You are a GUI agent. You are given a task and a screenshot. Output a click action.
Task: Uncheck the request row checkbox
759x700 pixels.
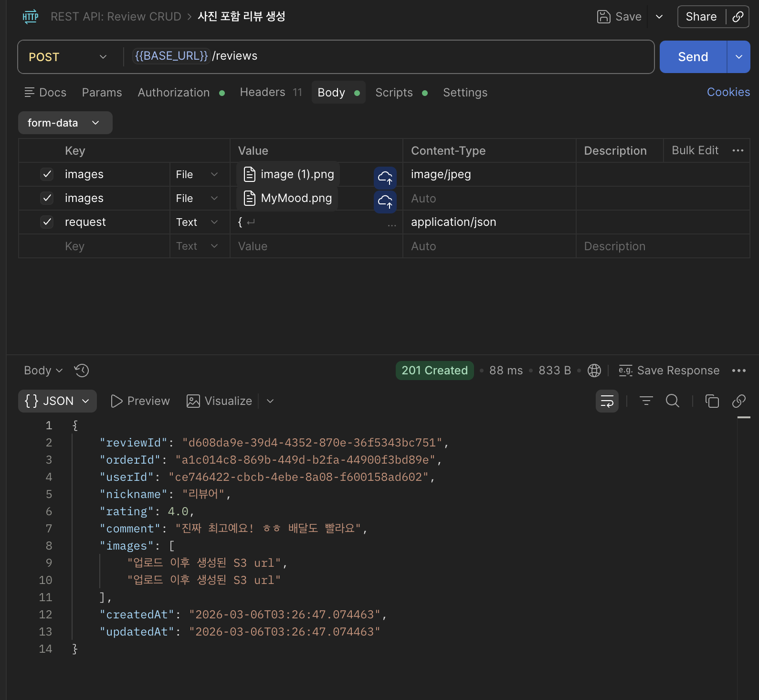47,222
